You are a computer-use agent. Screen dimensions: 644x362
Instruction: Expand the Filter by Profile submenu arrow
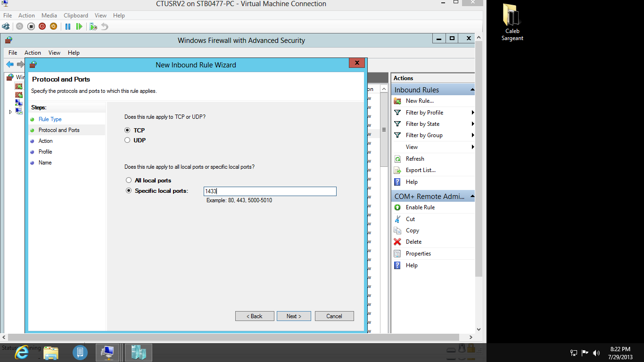[472, 113]
